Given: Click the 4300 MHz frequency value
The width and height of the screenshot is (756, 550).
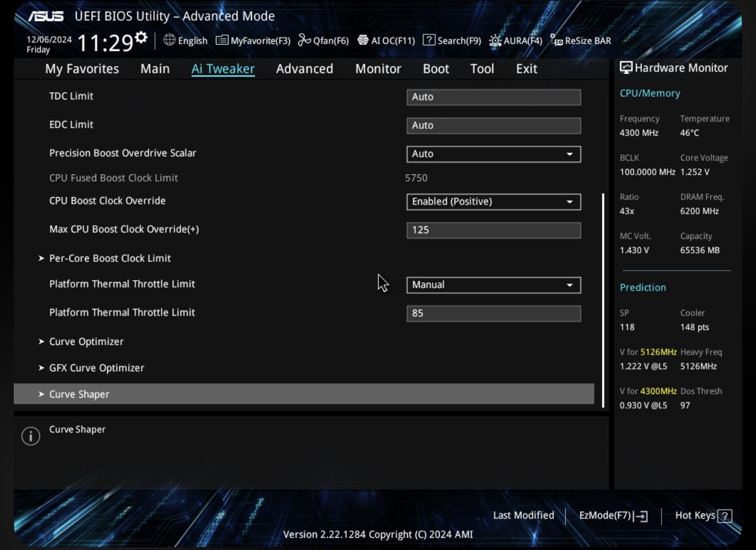Looking at the screenshot, I should coord(639,133).
